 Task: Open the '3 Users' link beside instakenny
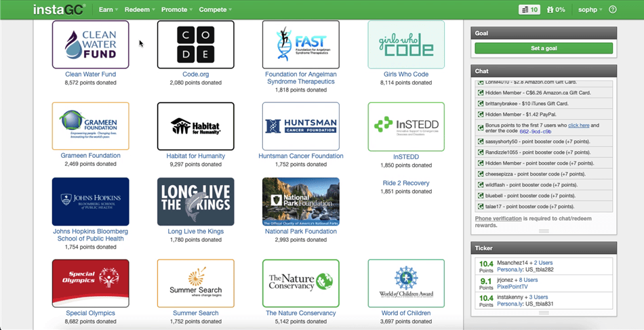point(538,297)
